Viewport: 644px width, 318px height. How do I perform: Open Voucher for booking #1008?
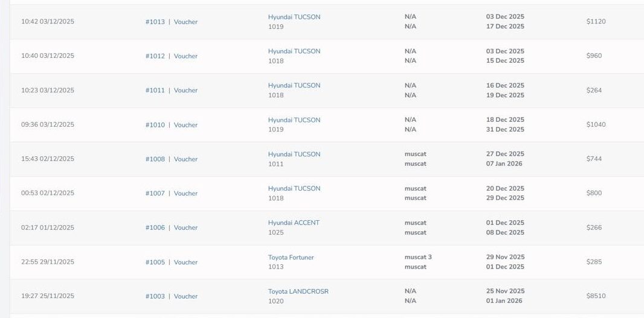[x=185, y=159]
